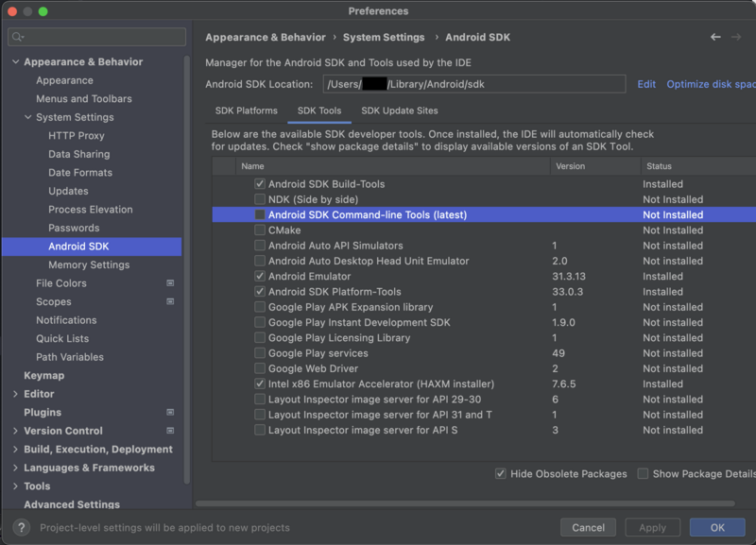Click the Android SDK Location path field

(x=474, y=84)
